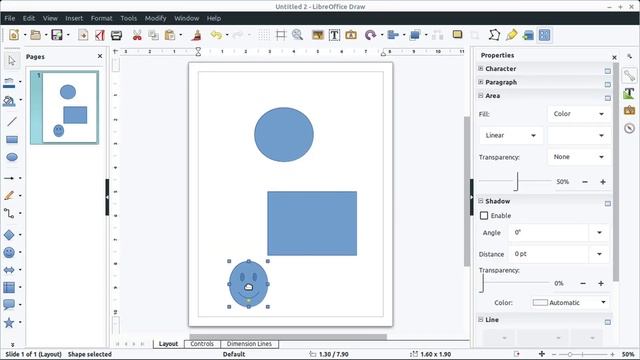Open the shadow Distance dropdown

599,254
